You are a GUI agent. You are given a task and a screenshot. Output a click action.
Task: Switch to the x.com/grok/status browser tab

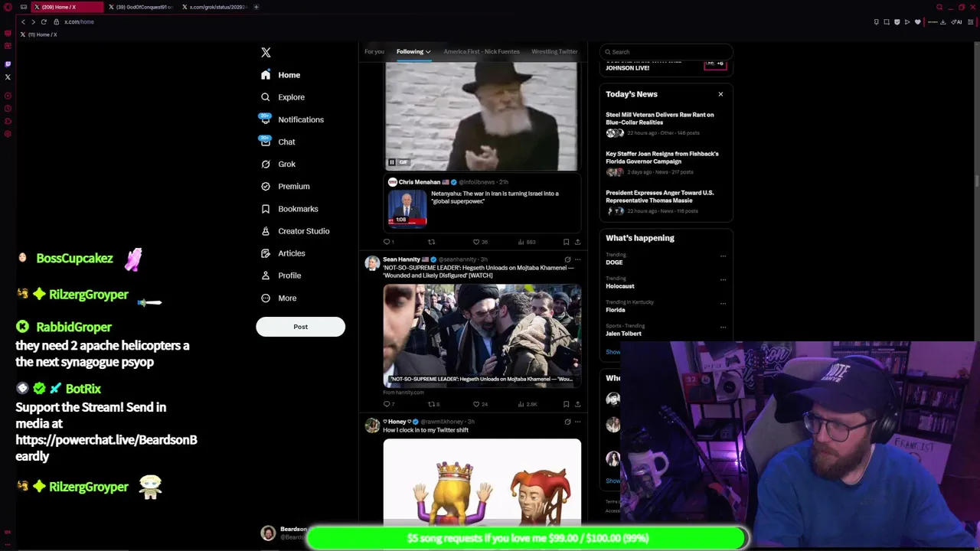[x=214, y=7]
